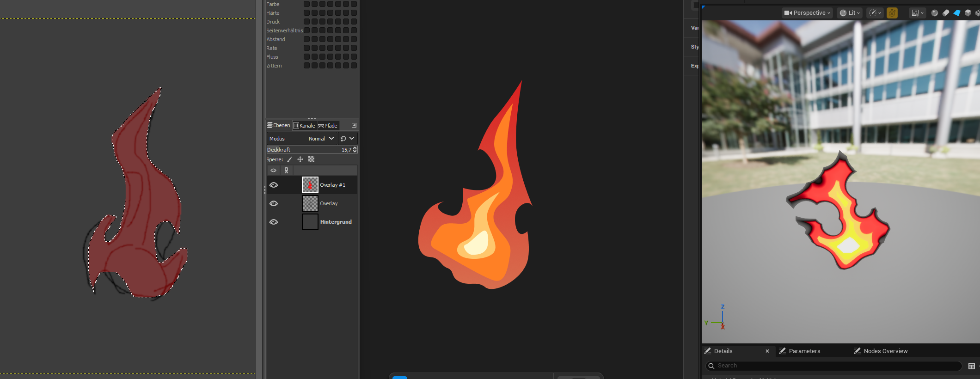Switch to the Kanäle tab

(304, 126)
